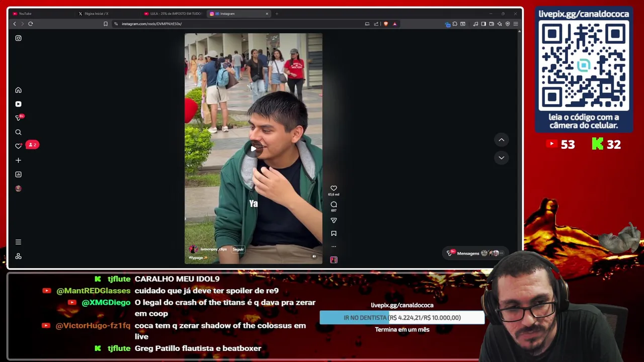Go back in browser history
Image resolution: width=644 pixels, height=362 pixels.
(x=15, y=24)
